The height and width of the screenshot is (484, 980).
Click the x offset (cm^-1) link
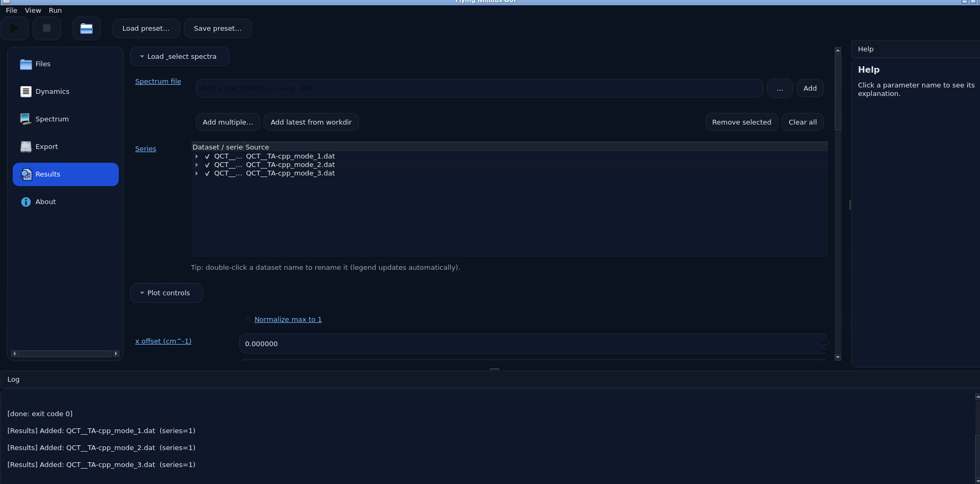(163, 341)
